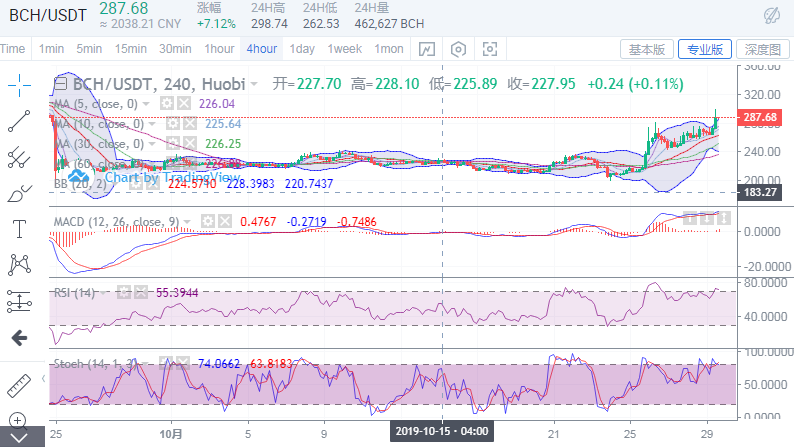
Task: Click BCH/USDT pair title
Action: [x=48, y=15]
